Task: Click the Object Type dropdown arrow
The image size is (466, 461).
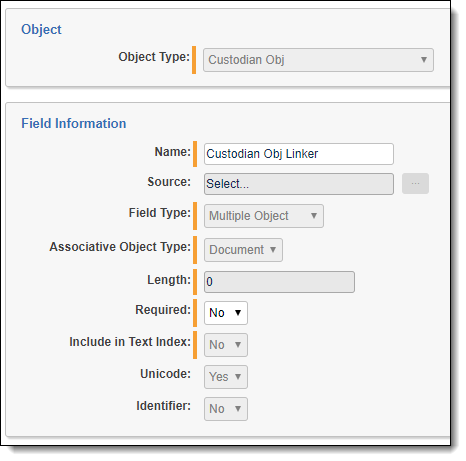Action: (424, 60)
